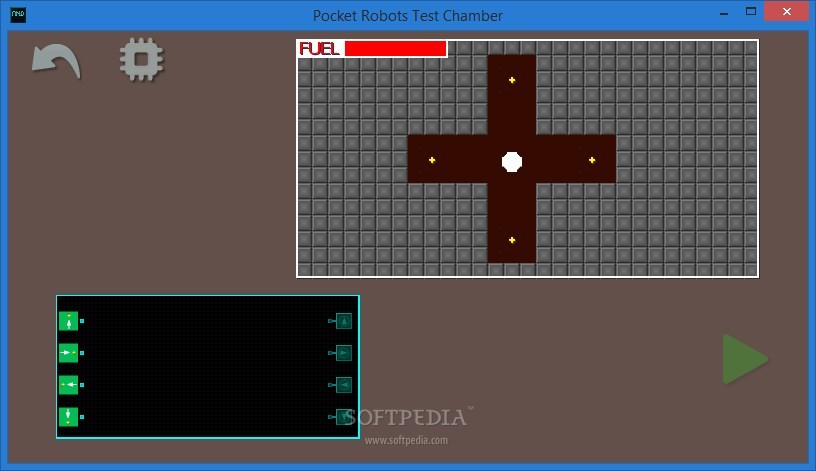Click the FUEL label text
The width and height of the screenshot is (816, 471).
[320, 49]
